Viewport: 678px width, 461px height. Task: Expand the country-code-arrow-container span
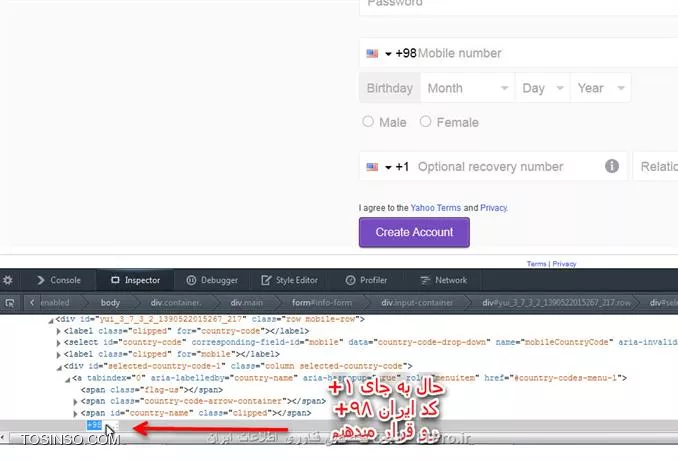coord(75,402)
